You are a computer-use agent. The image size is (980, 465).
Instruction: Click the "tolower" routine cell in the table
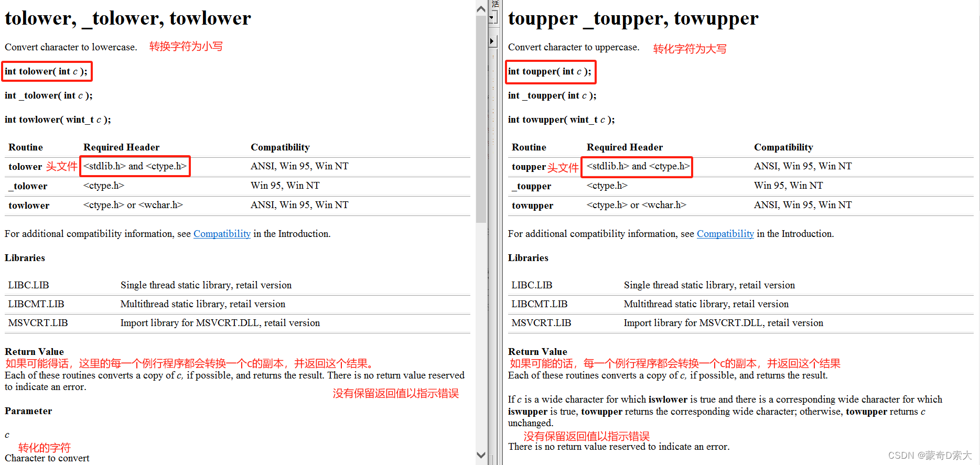click(25, 167)
